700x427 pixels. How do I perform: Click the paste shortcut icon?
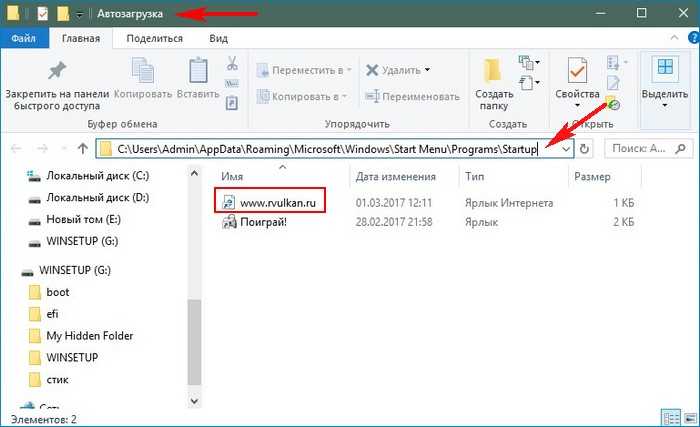point(232,103)
